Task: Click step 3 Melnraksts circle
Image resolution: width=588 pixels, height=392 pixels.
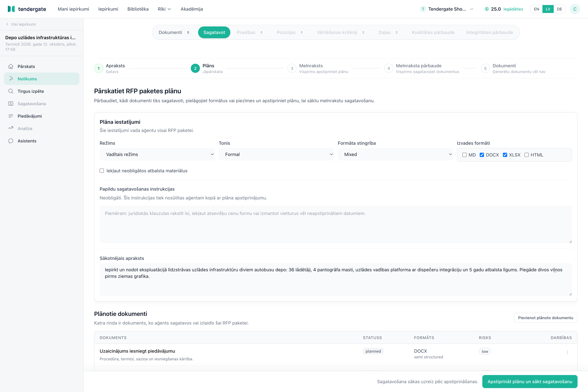Action: pos(292,68)
